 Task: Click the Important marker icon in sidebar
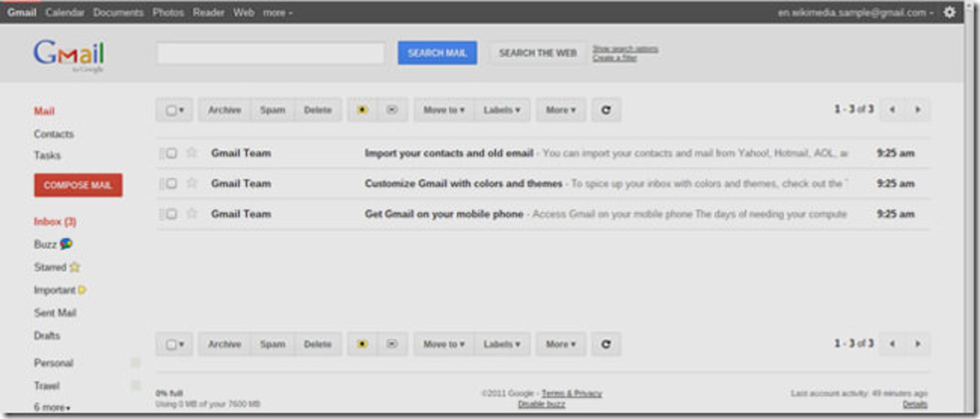pyautogui.click(x=82, y=290)
